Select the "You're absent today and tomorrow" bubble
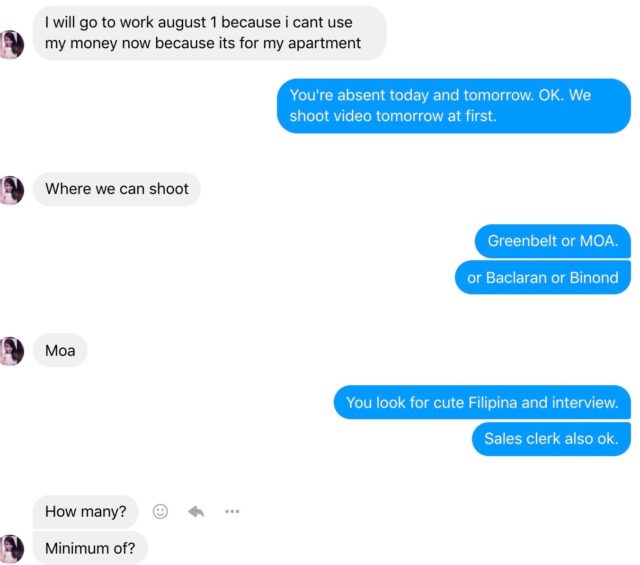The image size is (640, 565). [x=454, y=105]
